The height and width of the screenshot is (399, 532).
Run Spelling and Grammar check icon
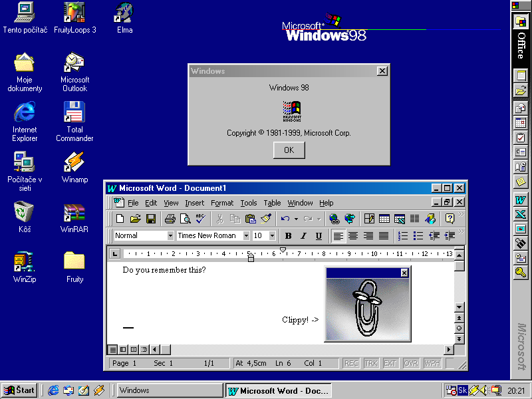(x=200, y=219)
